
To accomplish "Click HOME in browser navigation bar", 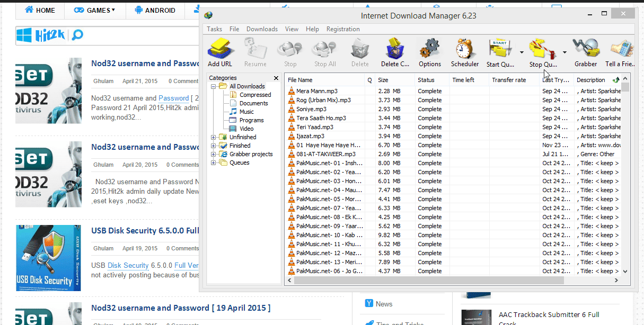I will (x=40, y=10).
